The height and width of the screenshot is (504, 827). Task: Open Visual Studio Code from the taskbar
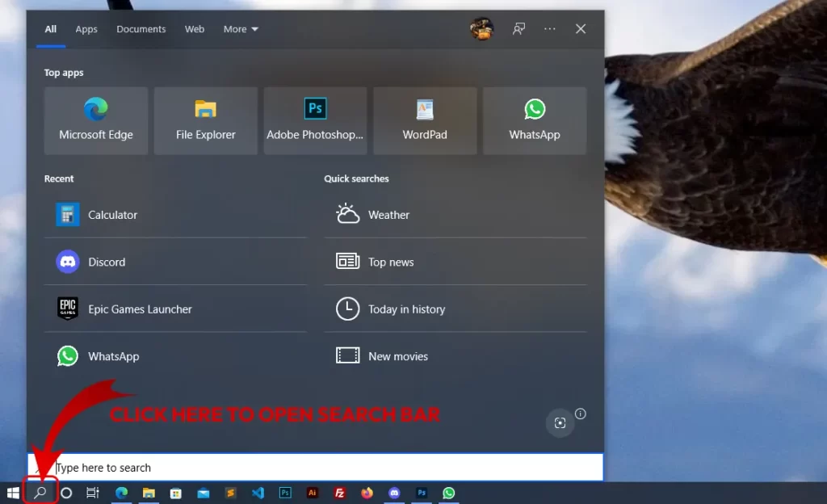point(258,493)
